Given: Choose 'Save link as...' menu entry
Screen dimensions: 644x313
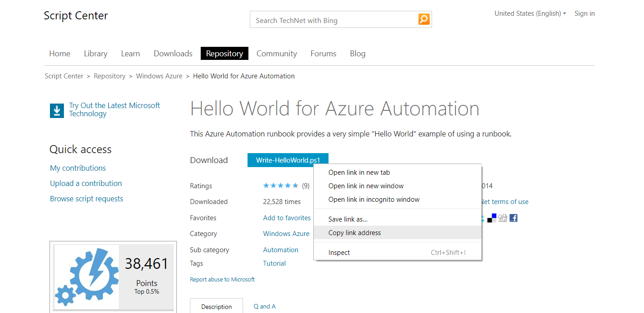Looking at the screenshot, I should click(x=348, y=219).
